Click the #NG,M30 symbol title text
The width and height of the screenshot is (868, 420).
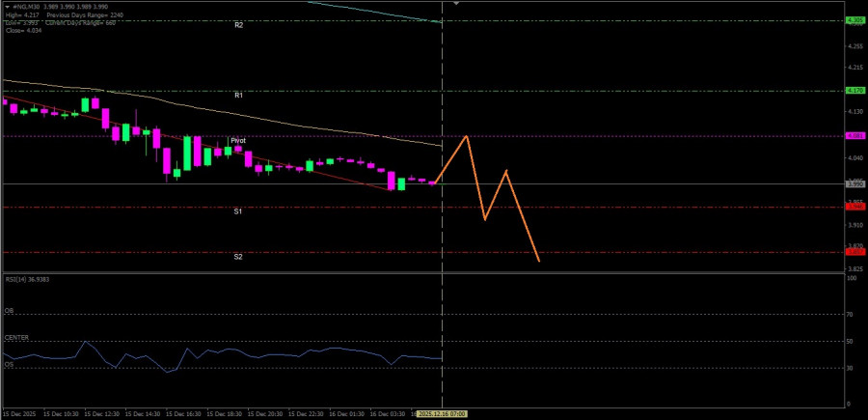click(24, 7)
